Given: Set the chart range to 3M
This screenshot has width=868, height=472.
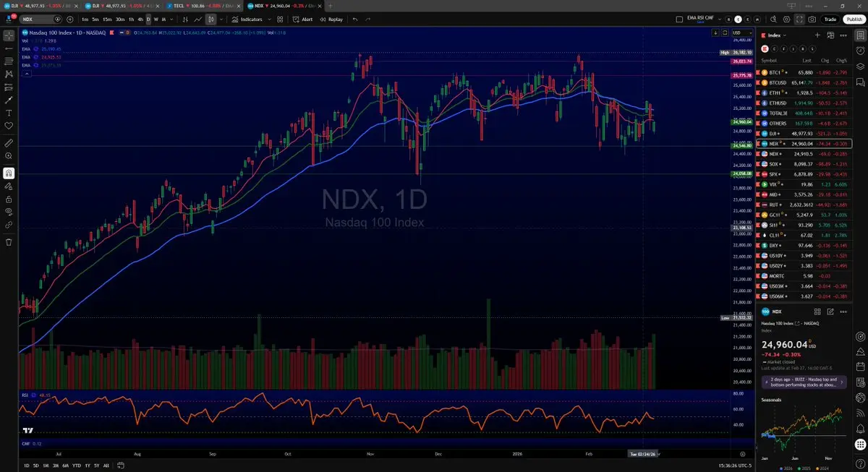Looking at the screenshot, I should (55, 465).
